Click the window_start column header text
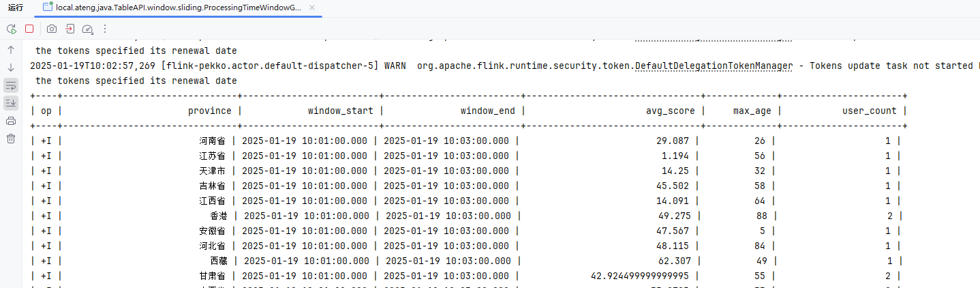Viewport: 980px width, 288px height. 340,111
